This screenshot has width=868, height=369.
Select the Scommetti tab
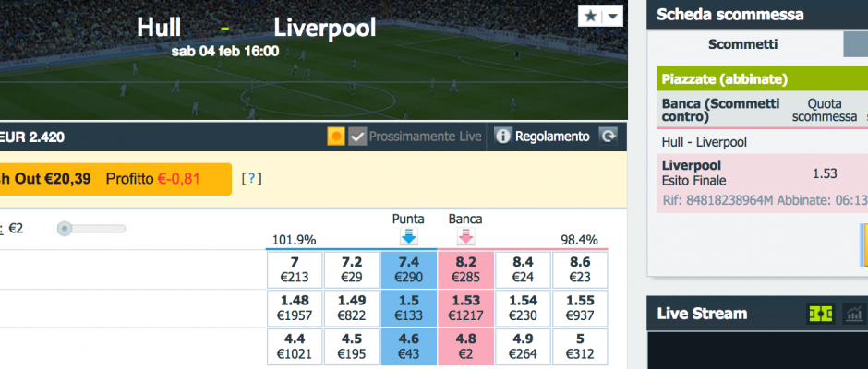coord(743,44)
